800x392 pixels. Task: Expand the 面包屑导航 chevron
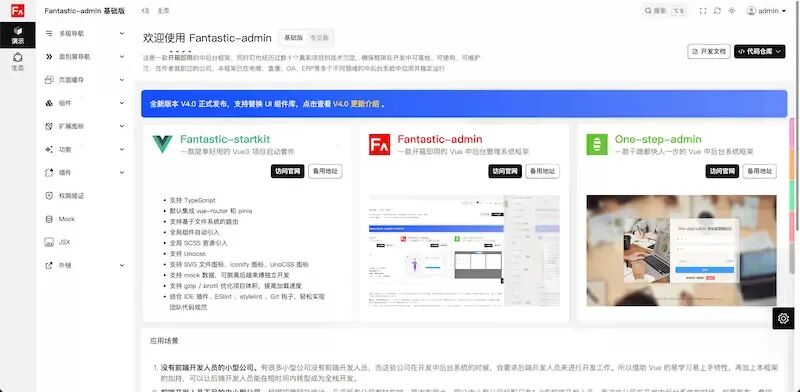tap(122, 57)
